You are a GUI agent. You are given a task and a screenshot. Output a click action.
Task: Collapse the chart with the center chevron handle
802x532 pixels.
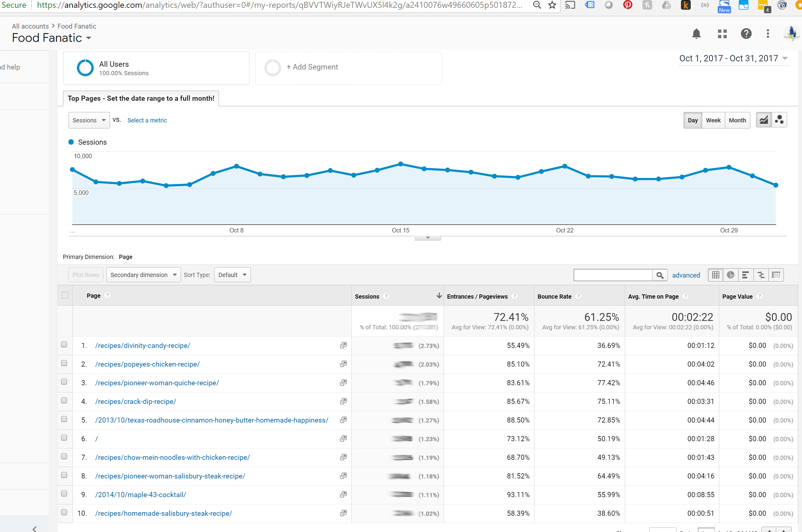pos(428,238)
